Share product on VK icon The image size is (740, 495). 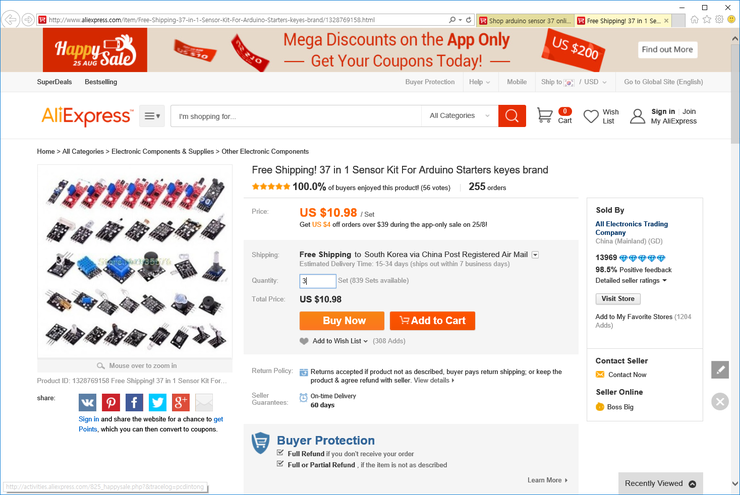pyautogui.click(x=88, y=402)
